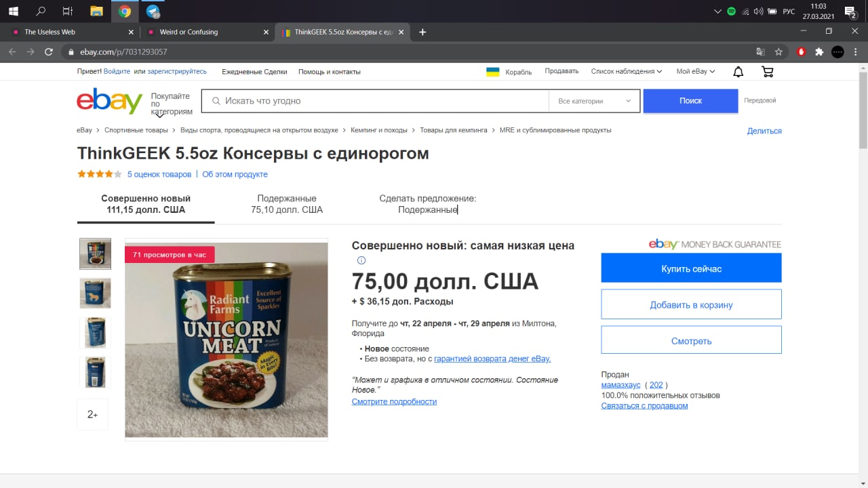This screenshot has height=488, width=868.
Task: Expand Shop by category menu
Action: pyautogui.click(x=171, y=105)
